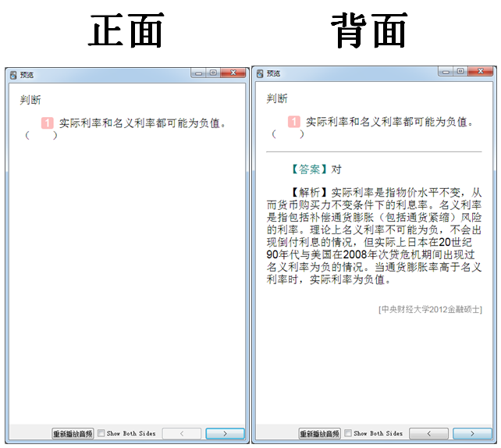Maximize the right preview window
The height and width of the screenshot is (448, 501).
coord(460,71)
